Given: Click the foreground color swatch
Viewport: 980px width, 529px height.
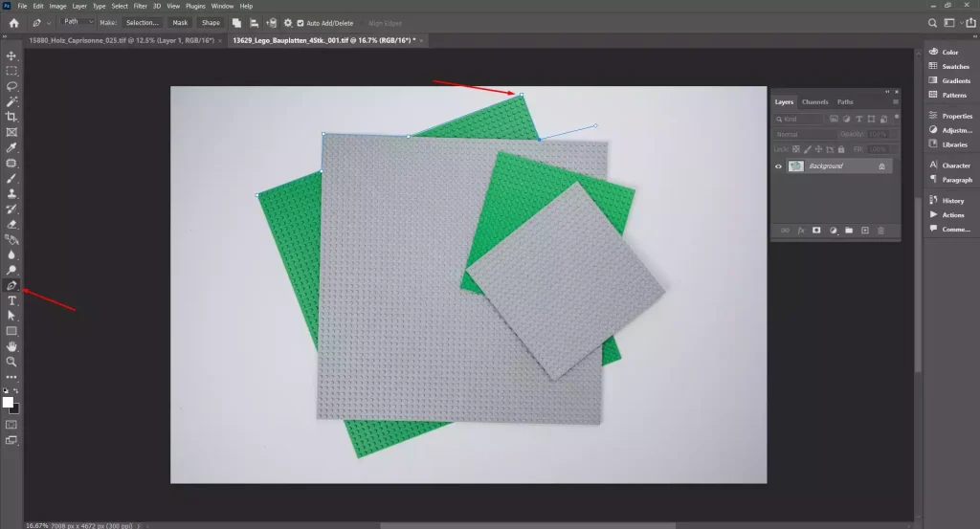Looking at the screenshot, I should click(x=8, y=402).
